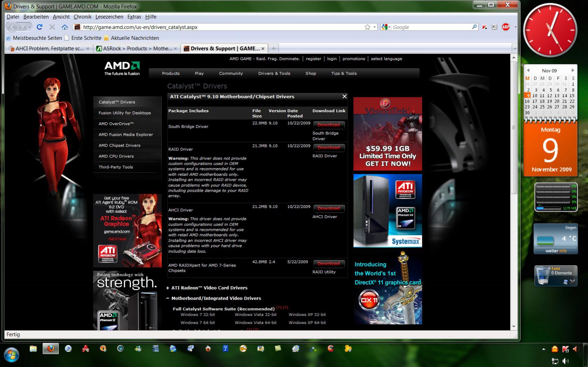588x367 pixels.
Task: Open a new tab with plus button
Action: pyautogui.click(x=274, y=49)
